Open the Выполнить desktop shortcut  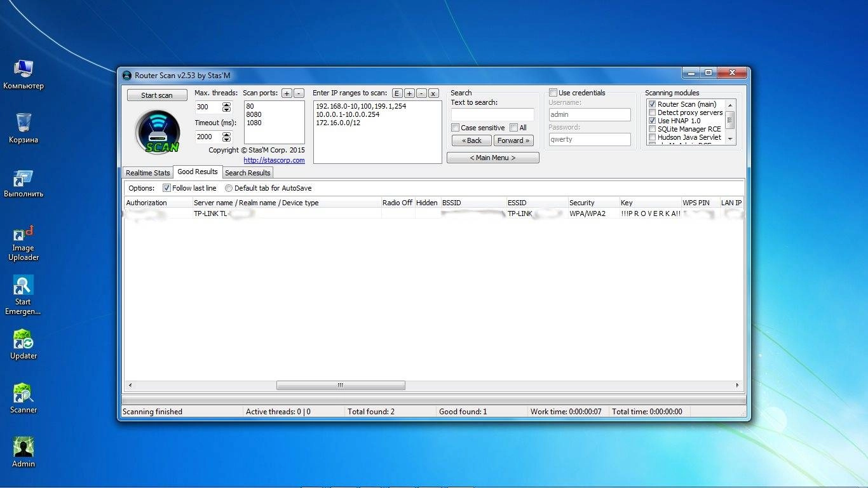click(24, 183)
